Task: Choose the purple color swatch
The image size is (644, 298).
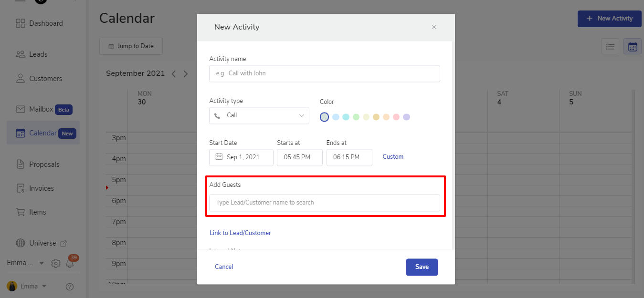Action: point(406,117)
